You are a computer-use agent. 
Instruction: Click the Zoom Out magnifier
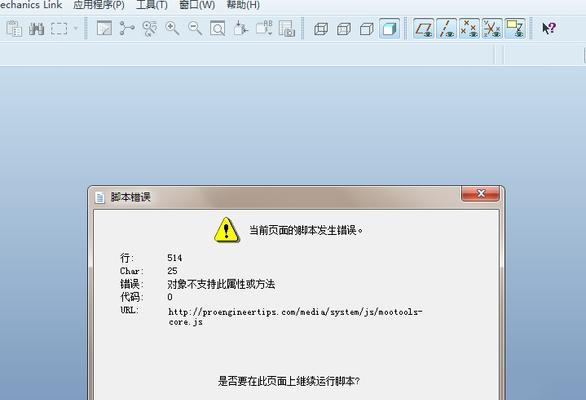coord(195,28)
